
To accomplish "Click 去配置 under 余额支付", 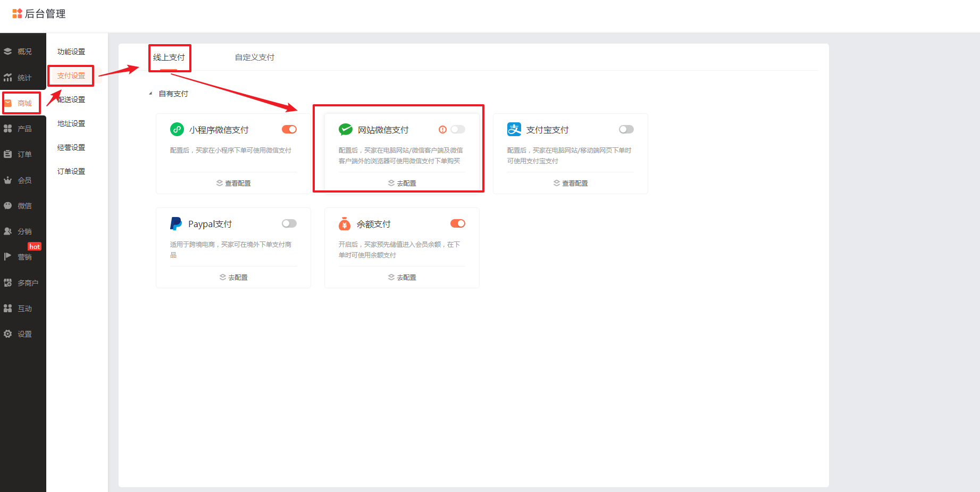I will click(402, 277).
